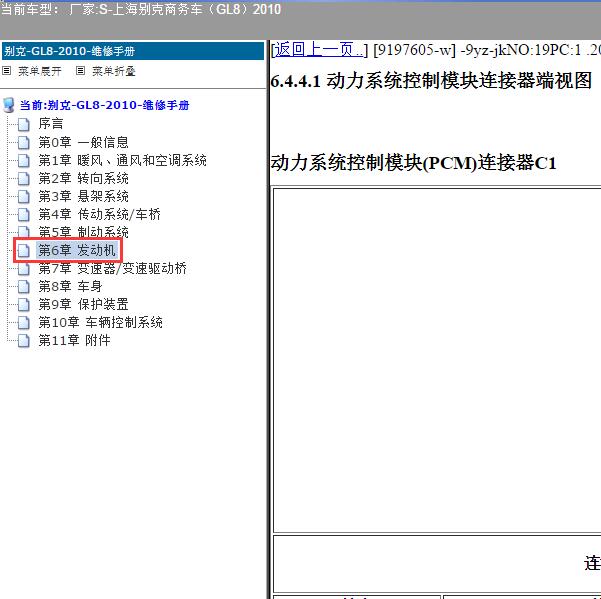This screenshot has height=599, width=601.
Task: Click the document icon beside 序言
Action: [24, 125]
